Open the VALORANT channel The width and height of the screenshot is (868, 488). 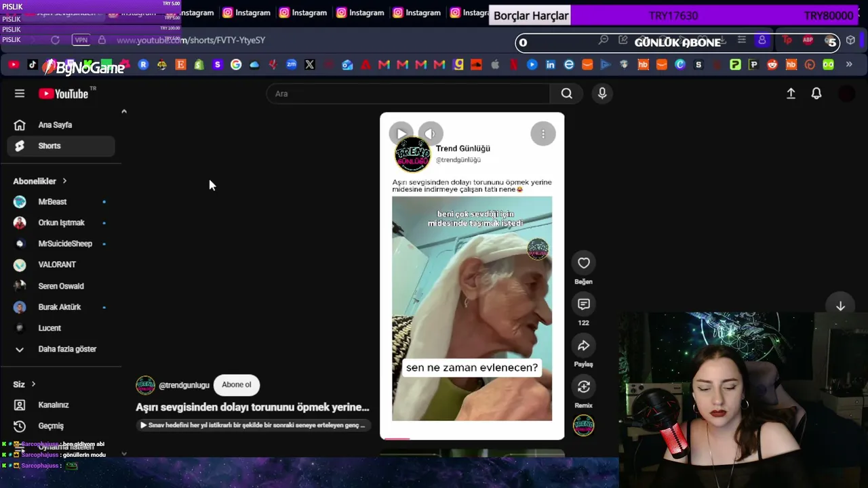pos(61,265)
